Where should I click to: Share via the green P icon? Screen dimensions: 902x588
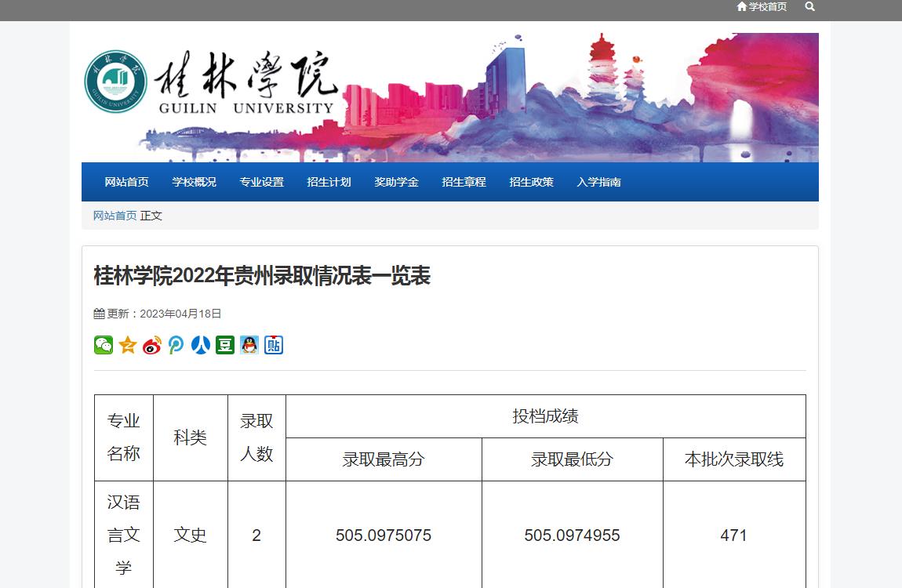(176, 345)
